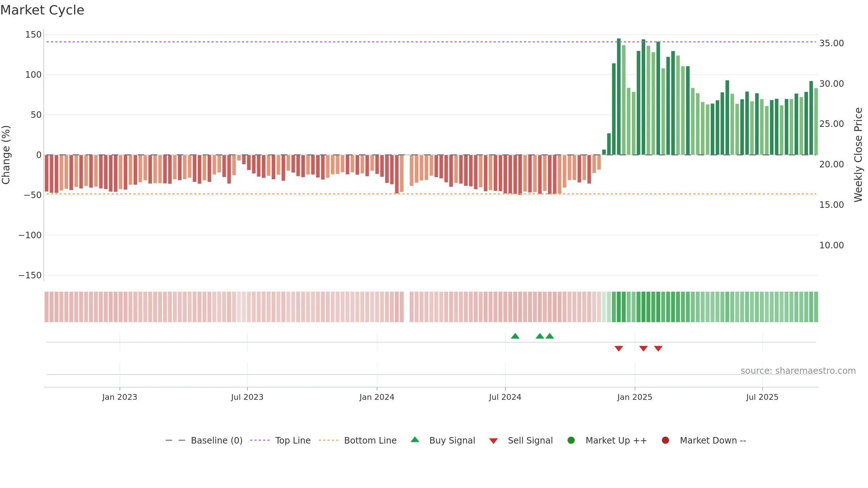868x488 pixels.
Task: Click the gray dashed Baseline legend swatch
Action: (175, 440)
